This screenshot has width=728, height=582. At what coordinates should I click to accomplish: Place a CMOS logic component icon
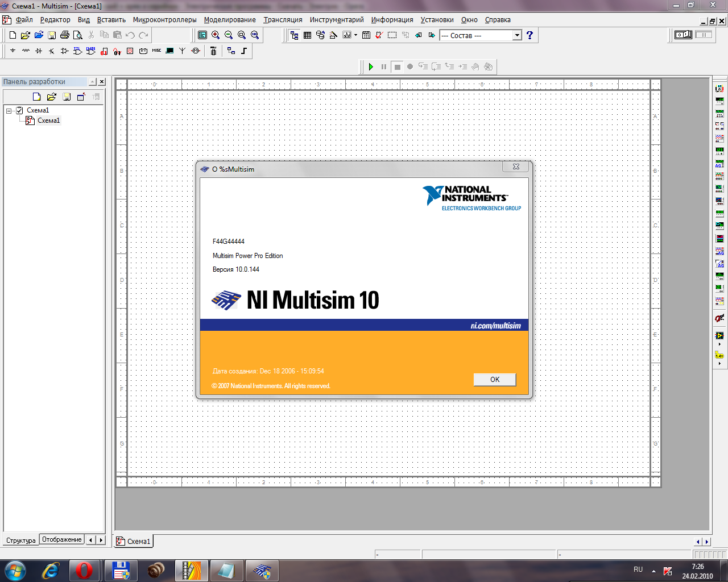click(x=91, y=51)
